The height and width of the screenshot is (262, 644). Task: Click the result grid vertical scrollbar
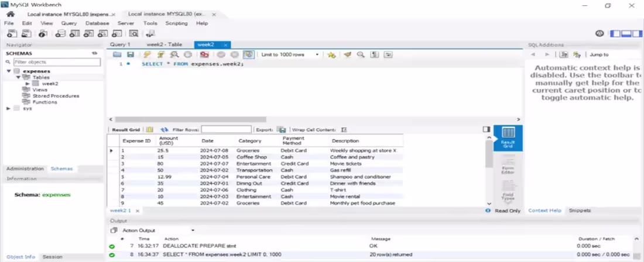pyautogui.click(x=489, y=154)
